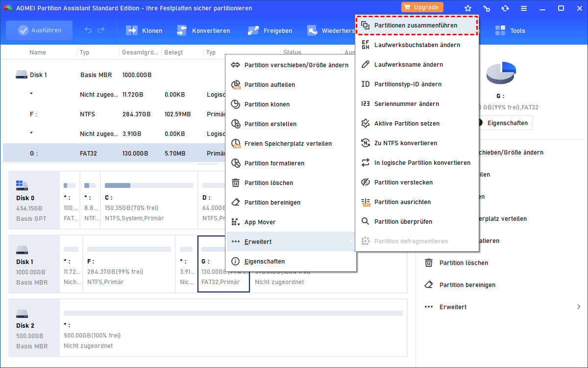Click Partition bereinigen in right sidebar
The height and width of the screenshot is (368, 588).
467,285
